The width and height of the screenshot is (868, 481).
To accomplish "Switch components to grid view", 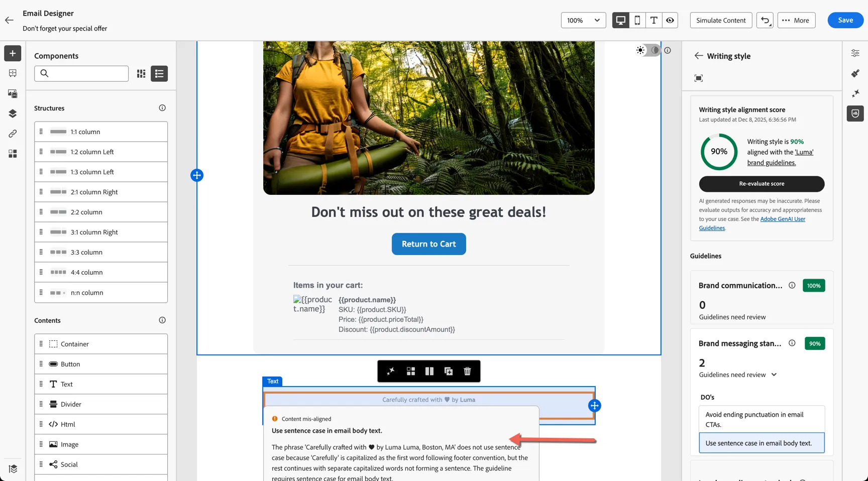I will (x=141, y=74).
